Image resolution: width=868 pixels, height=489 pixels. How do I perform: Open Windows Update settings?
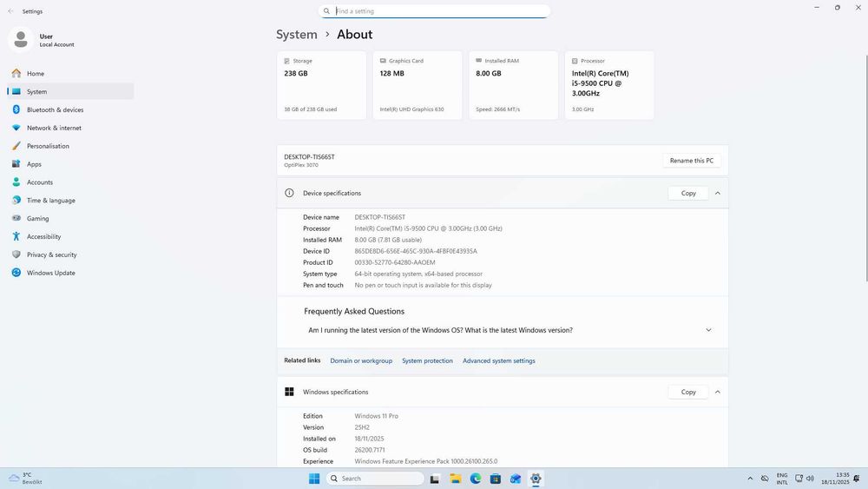pyautogui.click(x=70, y=273)
